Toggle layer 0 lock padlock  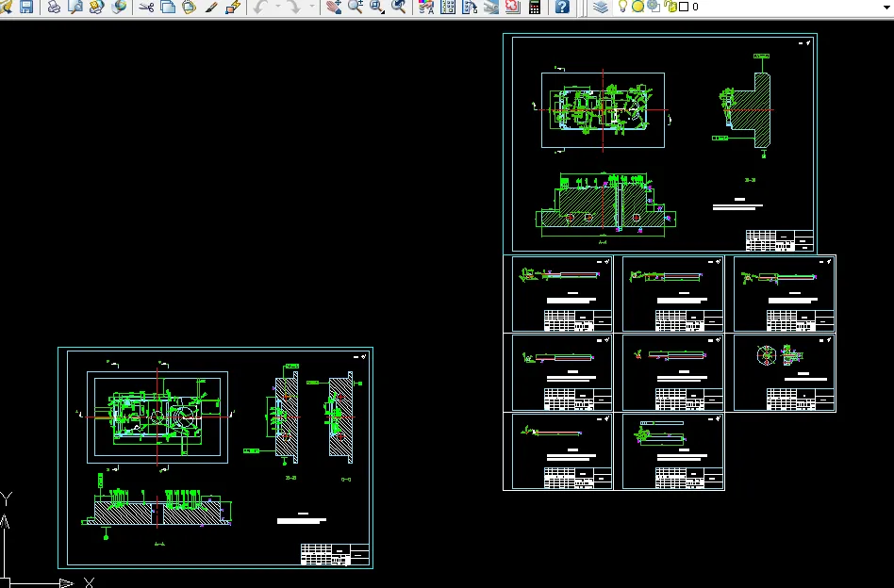670,7
